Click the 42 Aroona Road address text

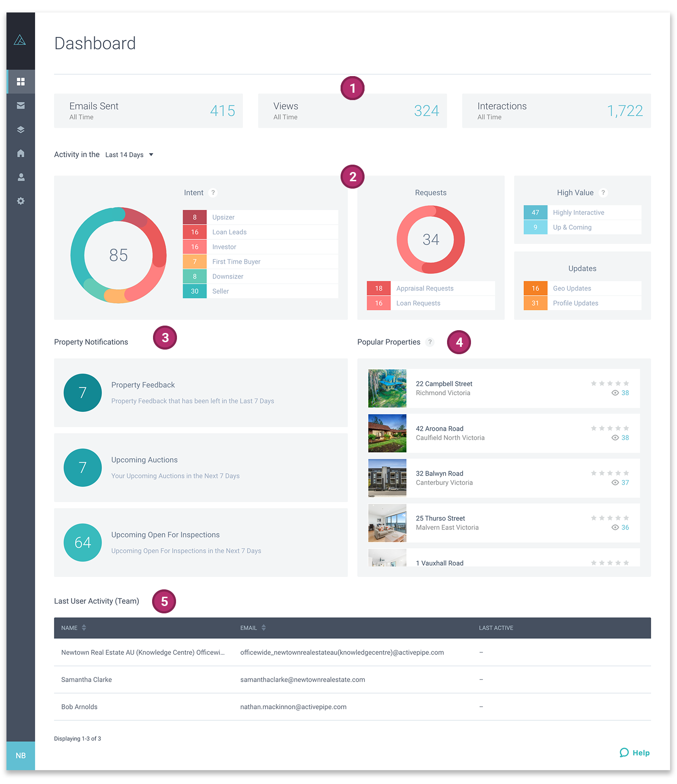point(440,428)
